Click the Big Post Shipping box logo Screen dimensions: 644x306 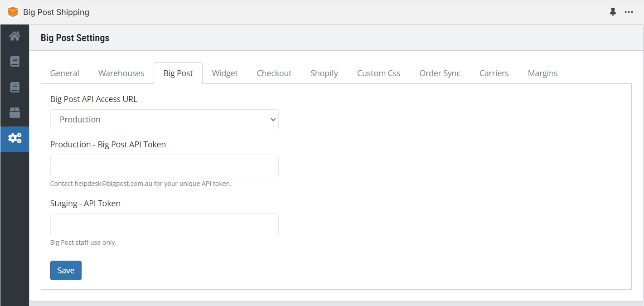pyautogui.click(x=13, y=12)
